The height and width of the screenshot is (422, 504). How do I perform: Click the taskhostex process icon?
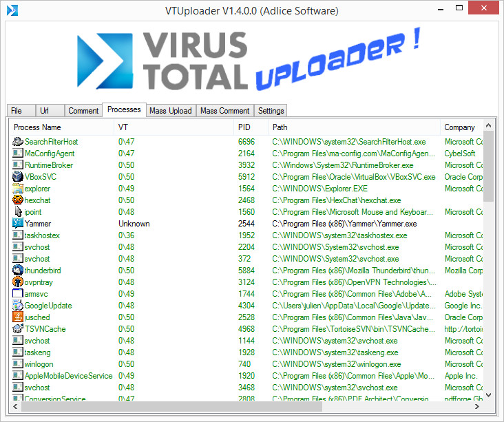pos(18,235)
